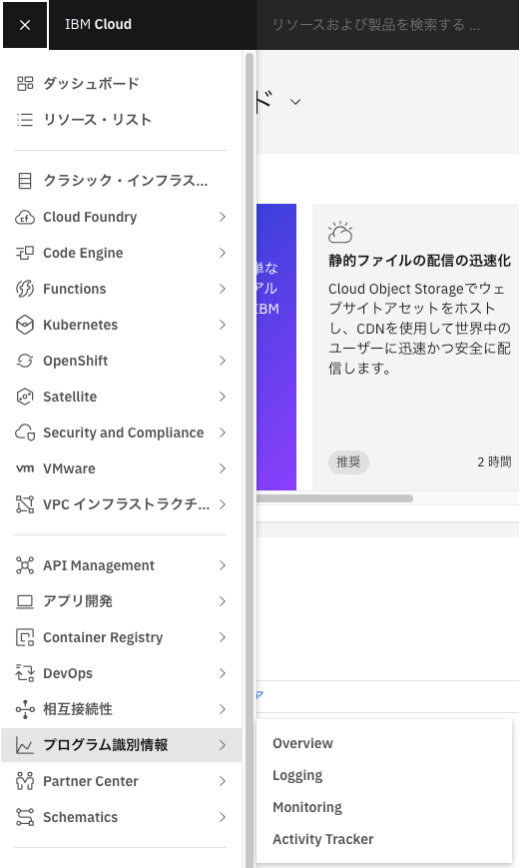Expand API Management submenu chevron

[222, 565]
